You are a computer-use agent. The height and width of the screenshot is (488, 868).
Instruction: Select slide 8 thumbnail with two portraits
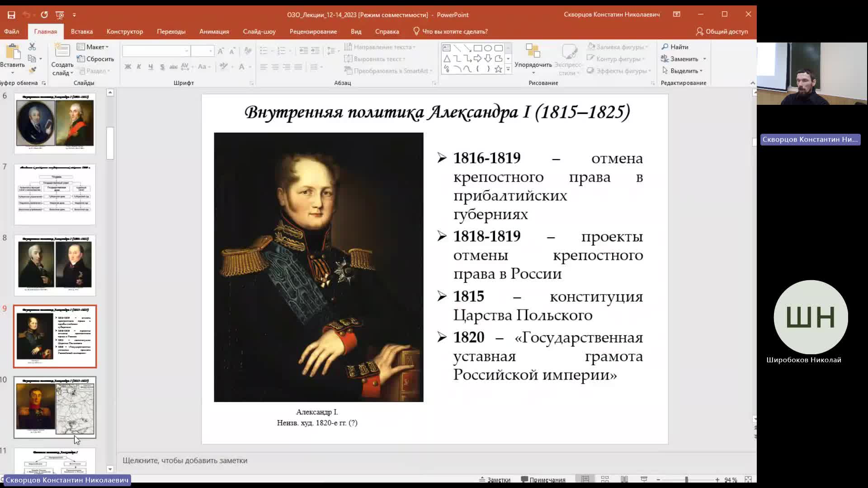tap(55, 265)
